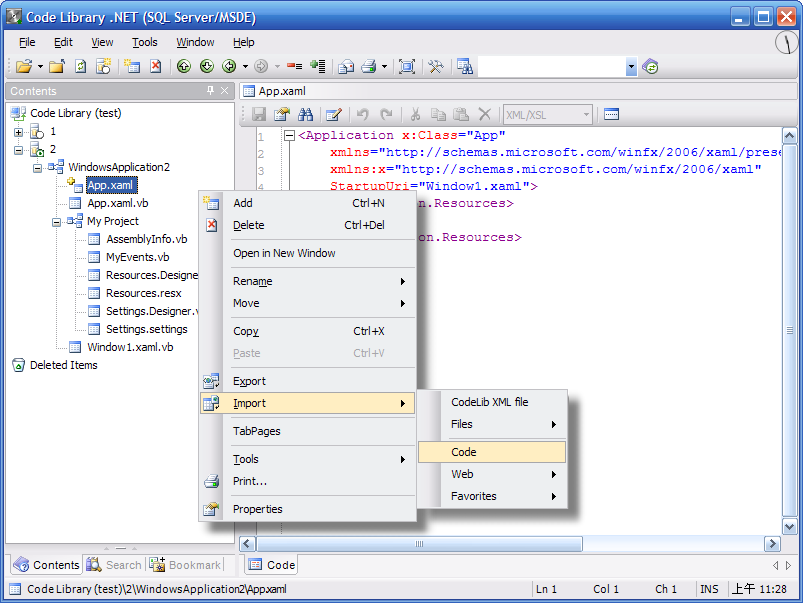Click the new folder with star icon
Viewport: 803px width, 603px height.
pyautogui.click(x=103, y=67)
